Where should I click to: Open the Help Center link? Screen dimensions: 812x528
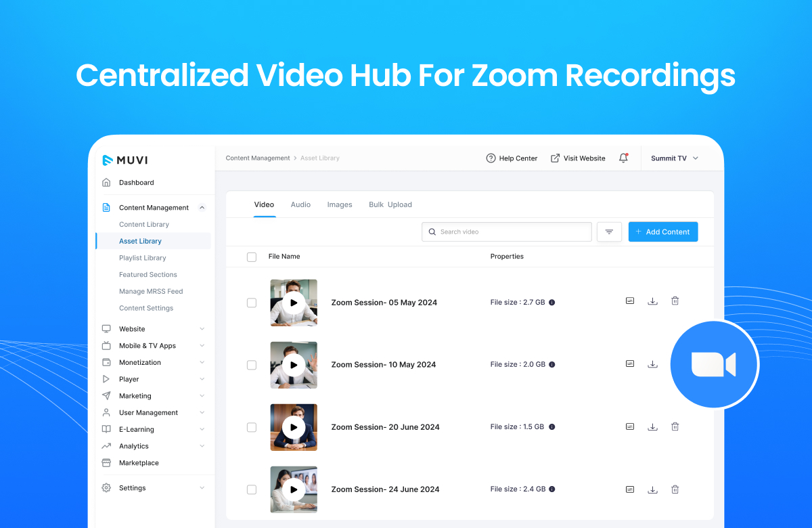512,158
